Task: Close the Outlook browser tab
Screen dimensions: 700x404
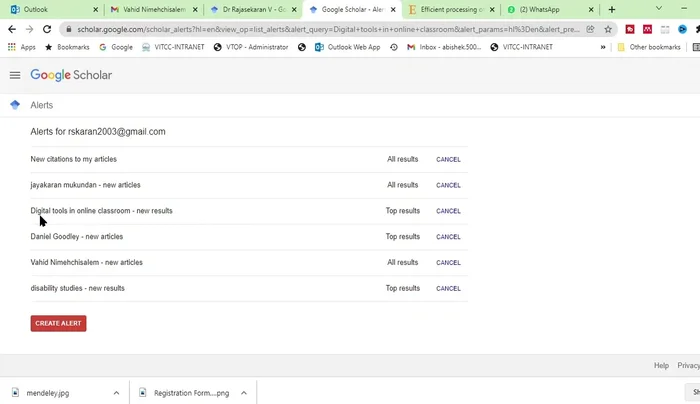Action: click(95, 9)
